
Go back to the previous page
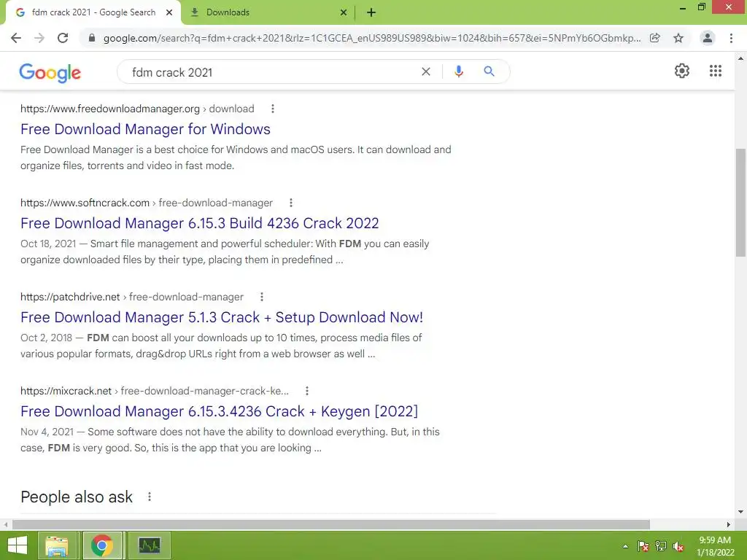pos(16,38)
